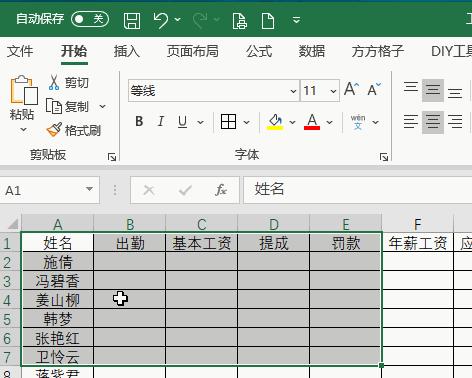Screen dimensions: 472x378
Task: Click cell containing 基本工资
Action: (202, 243)
